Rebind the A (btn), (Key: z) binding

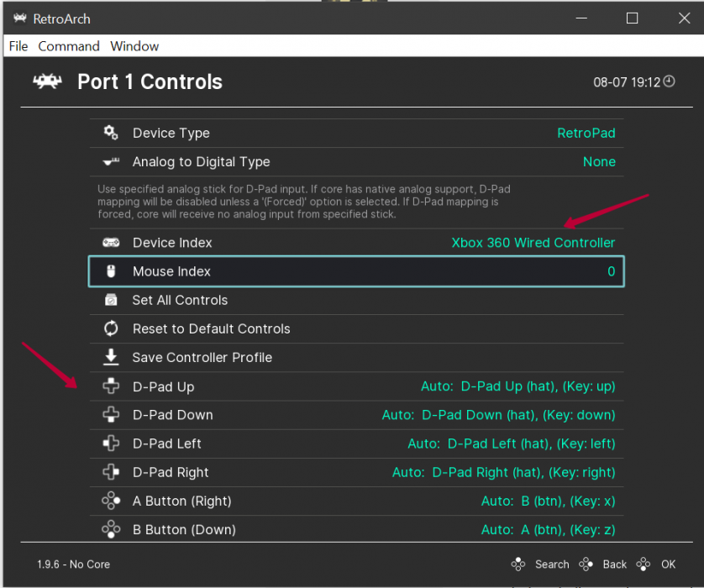tap(549, 530)
